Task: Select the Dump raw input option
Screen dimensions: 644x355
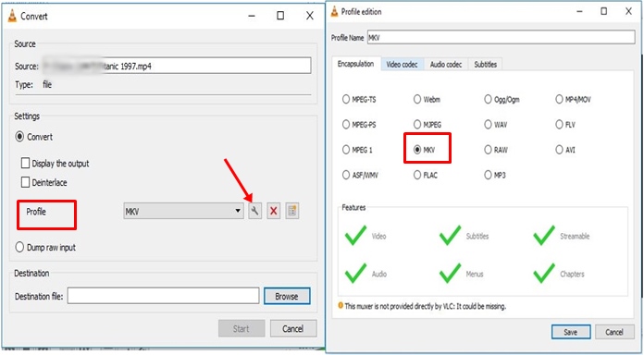Action: click(19, 247)
